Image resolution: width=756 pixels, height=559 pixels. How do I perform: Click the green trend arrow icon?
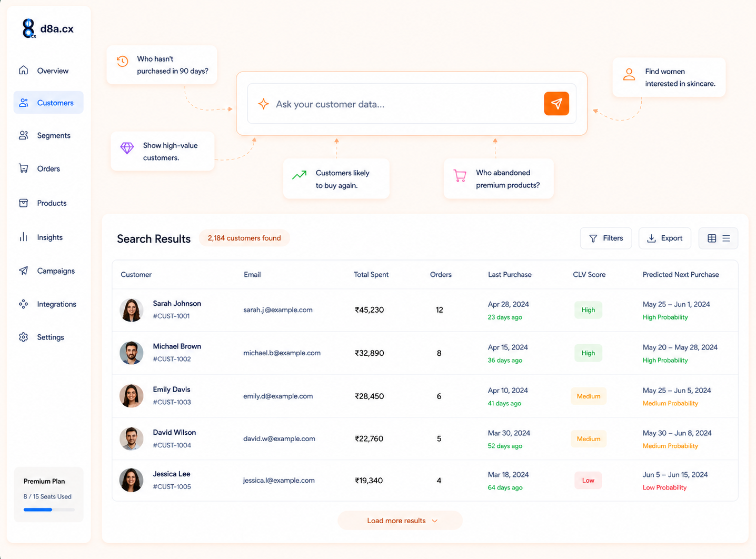(x=299, y=175)
